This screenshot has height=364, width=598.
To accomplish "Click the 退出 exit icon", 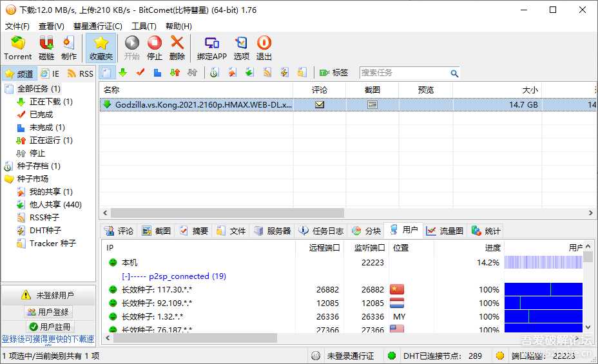I will (x=264, y=48).
